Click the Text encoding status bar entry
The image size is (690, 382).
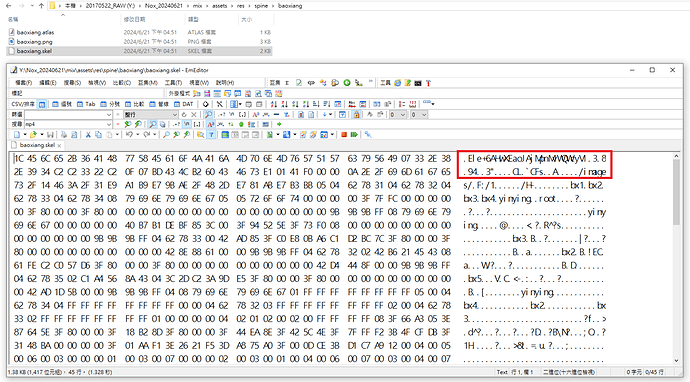502,372
